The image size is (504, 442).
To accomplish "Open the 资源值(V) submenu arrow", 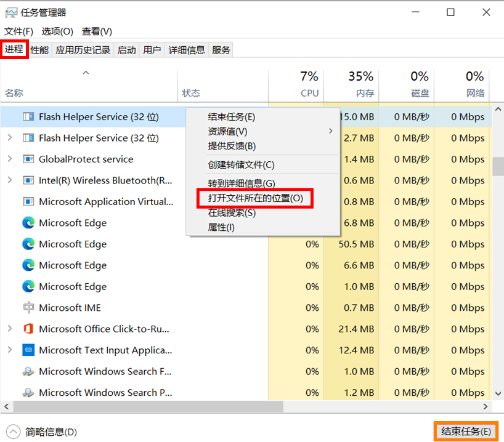I will [330, 131].
